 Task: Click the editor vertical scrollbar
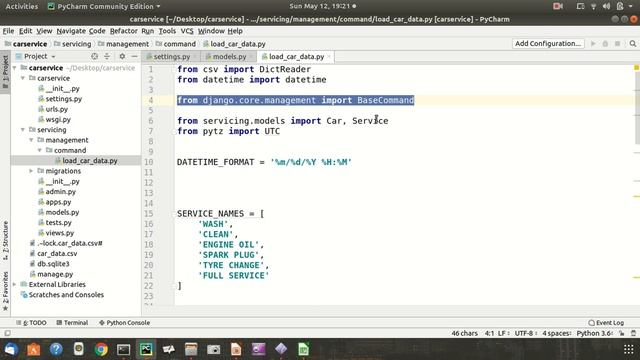click(x=637, y=108)
